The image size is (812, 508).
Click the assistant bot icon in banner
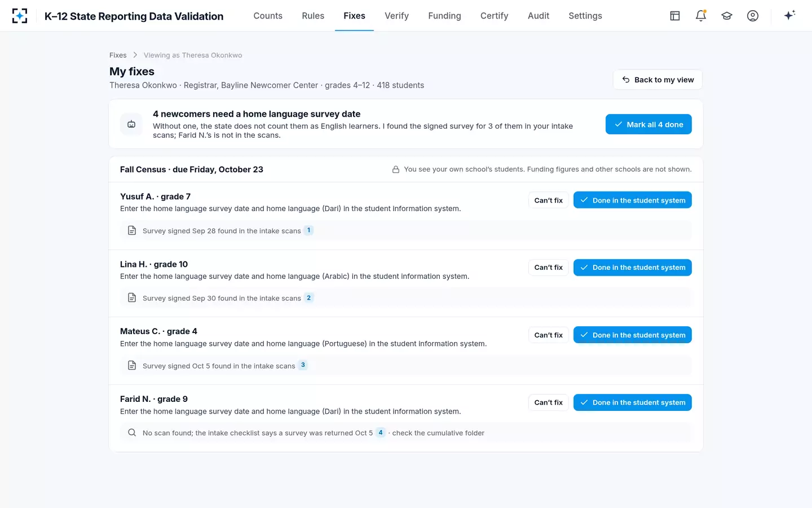coord(131,124)
